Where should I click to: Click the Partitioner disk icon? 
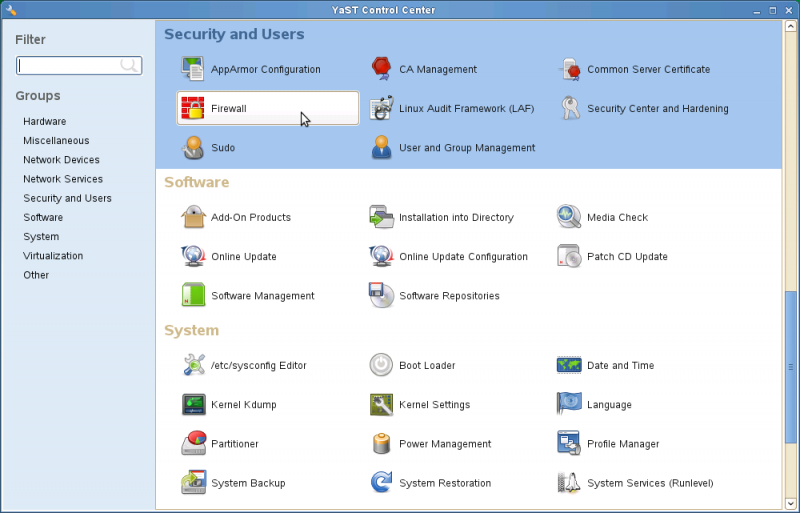click(x=193, y=443)
